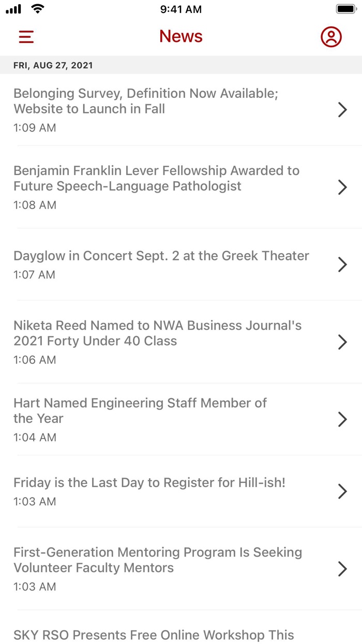The width and height of the screenshot is (362, 644).
Task: Tap the cellular signal strength icon
Action: click(13, 9)
